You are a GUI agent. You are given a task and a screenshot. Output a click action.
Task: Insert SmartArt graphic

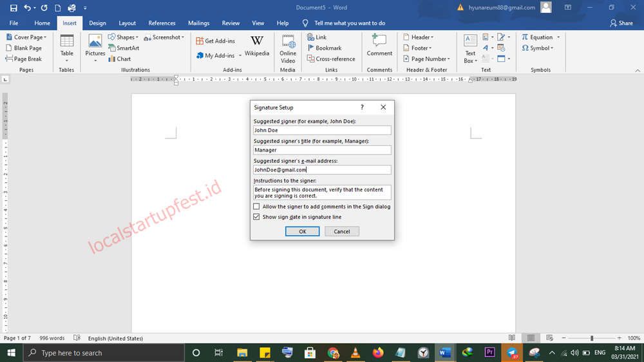click(124, 48)
